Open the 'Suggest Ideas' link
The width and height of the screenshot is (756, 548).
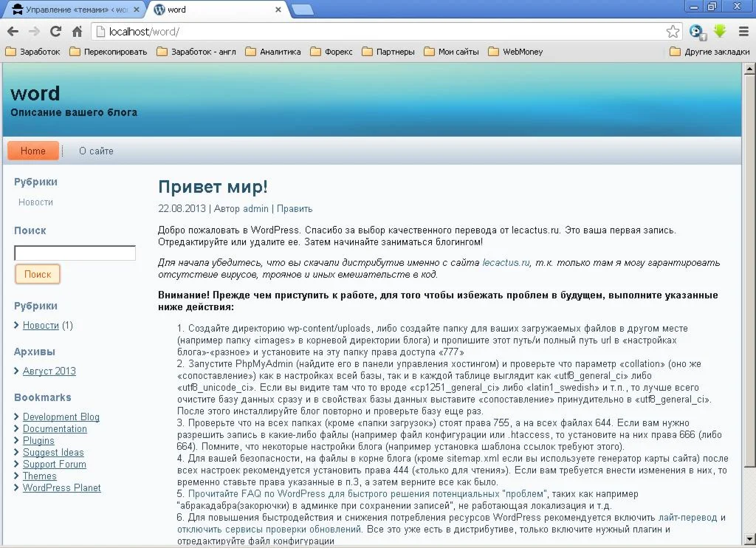click(53, 453)
